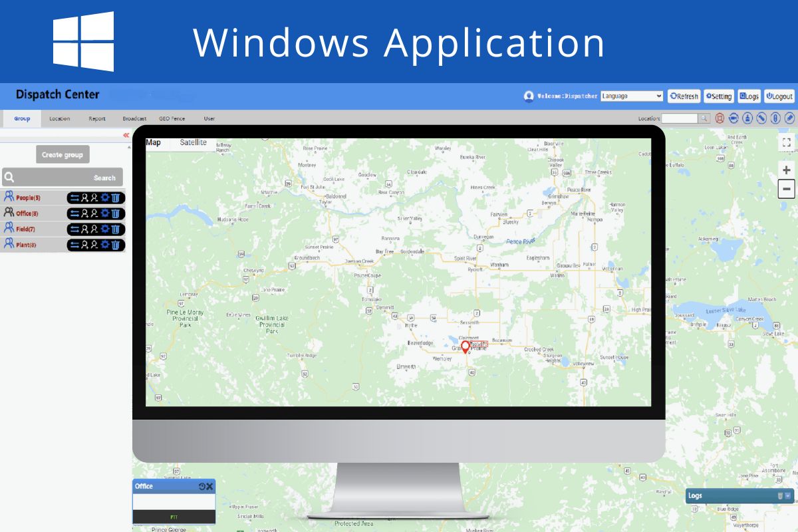The image size is (798, 532).
Task: Delete the Field group
Action: click(115, 229)
